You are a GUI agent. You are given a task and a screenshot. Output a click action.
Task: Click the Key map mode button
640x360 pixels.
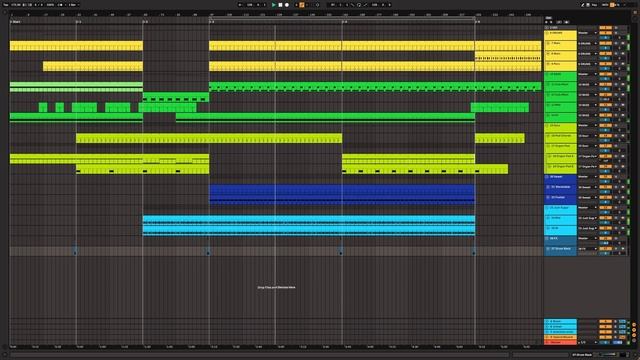[594, 5]
